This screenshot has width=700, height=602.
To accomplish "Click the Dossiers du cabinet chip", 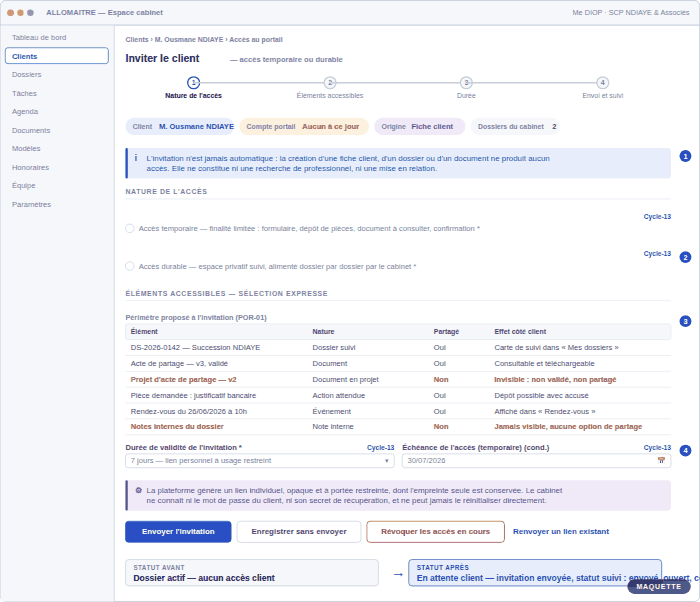I will [515, 127].
